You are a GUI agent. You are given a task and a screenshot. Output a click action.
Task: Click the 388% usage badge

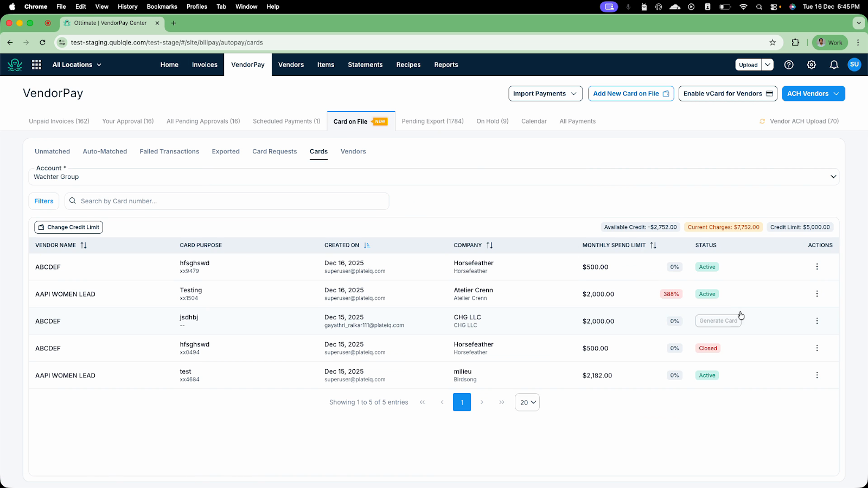click(671, 294)
